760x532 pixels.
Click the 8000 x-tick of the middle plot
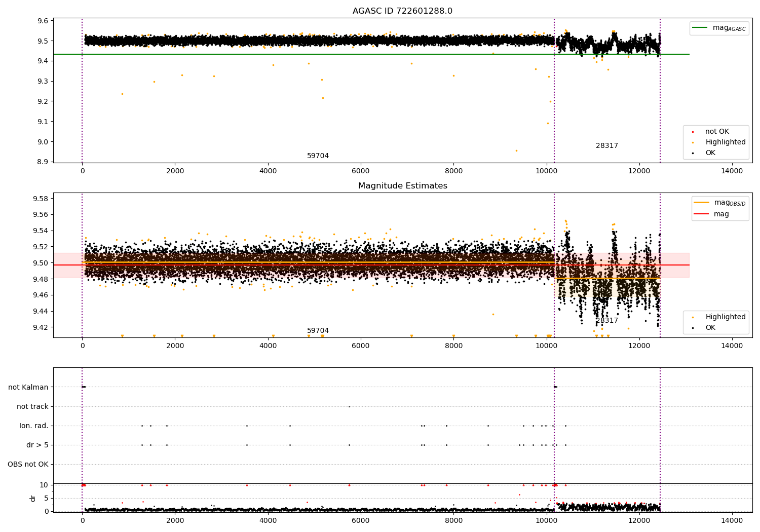click(x=453, y=346)
